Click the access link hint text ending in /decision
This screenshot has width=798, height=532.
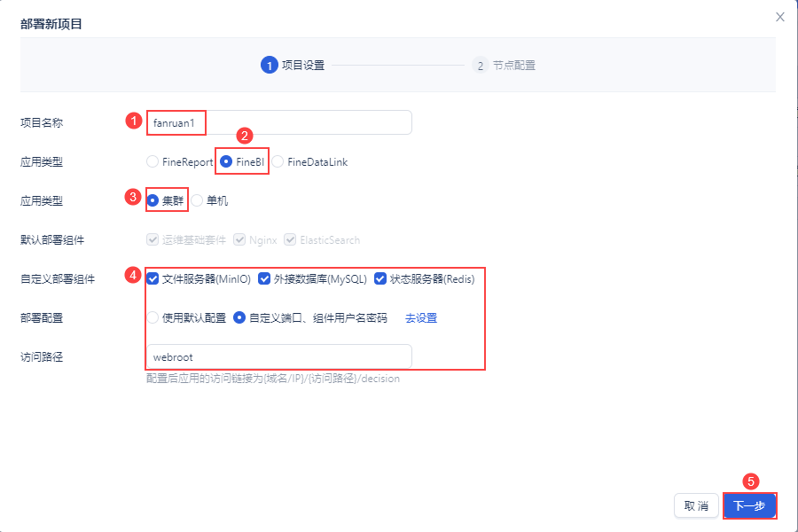[273, 379]
